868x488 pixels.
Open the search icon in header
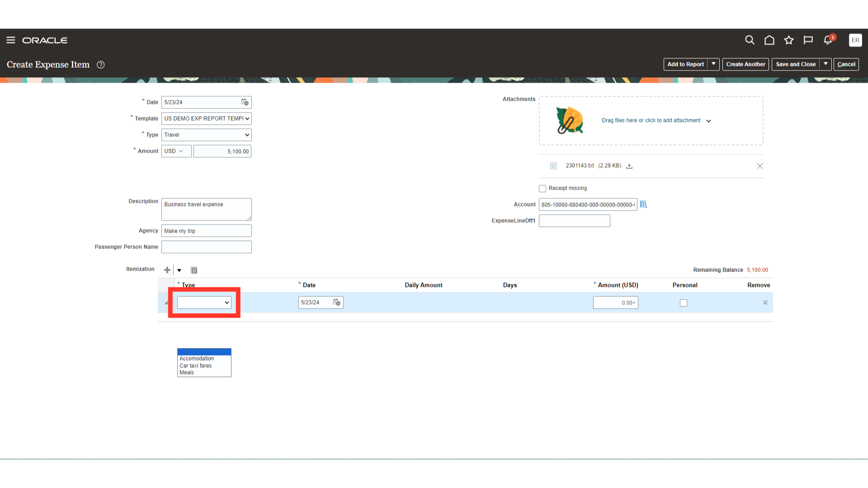coord(750,40)
